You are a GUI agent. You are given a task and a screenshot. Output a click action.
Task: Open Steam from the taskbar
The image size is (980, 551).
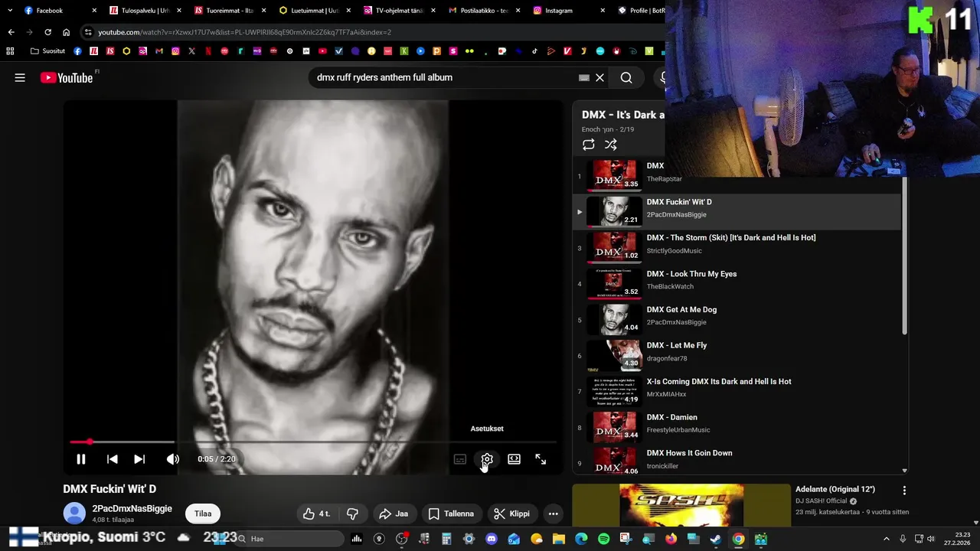pos(715,539)
